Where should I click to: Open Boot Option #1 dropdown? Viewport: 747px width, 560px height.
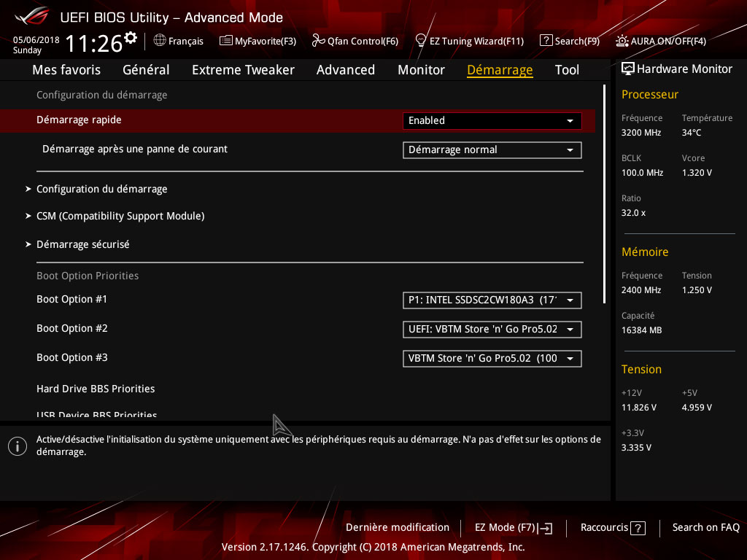(492, 300)
